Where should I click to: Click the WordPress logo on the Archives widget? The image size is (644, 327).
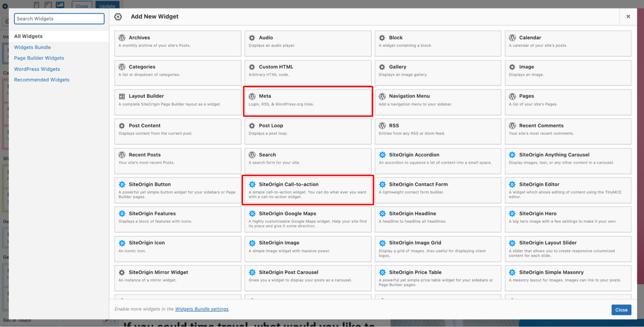click(x=122, y=37)
